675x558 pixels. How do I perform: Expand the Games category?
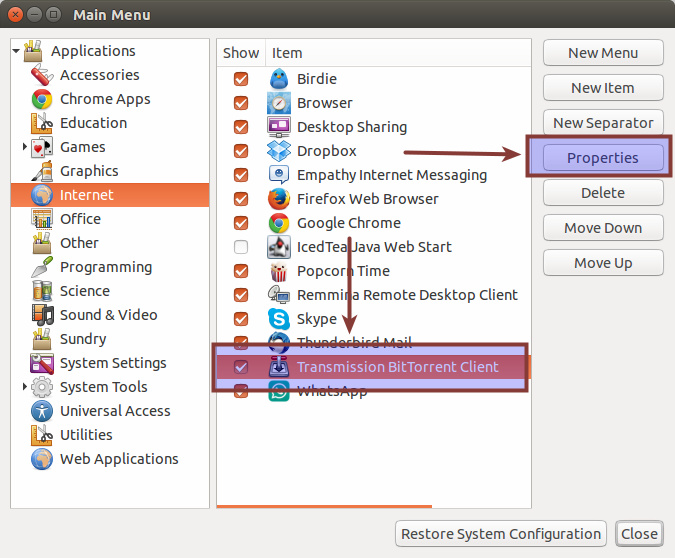pyautogui.click(x=25, y=147)
